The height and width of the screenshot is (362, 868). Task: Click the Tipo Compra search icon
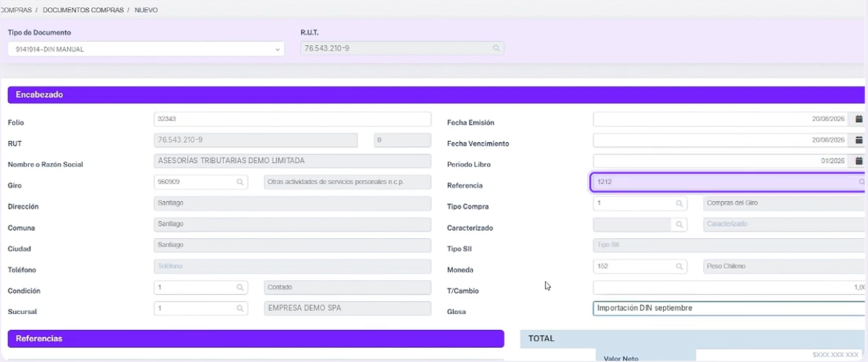tap(679, 204)
